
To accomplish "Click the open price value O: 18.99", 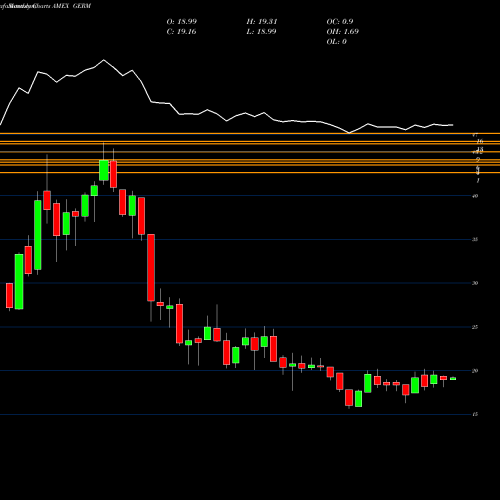I will 182,22.
